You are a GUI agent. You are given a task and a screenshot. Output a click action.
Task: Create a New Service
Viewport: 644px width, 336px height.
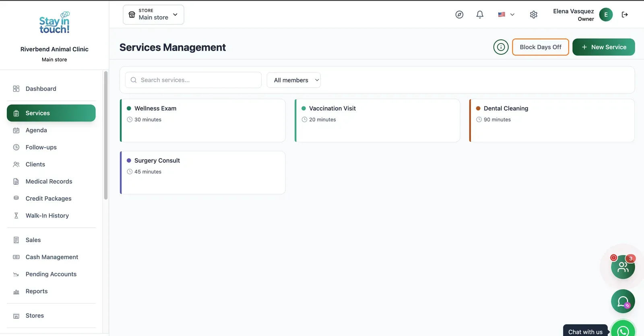point(604,47)
